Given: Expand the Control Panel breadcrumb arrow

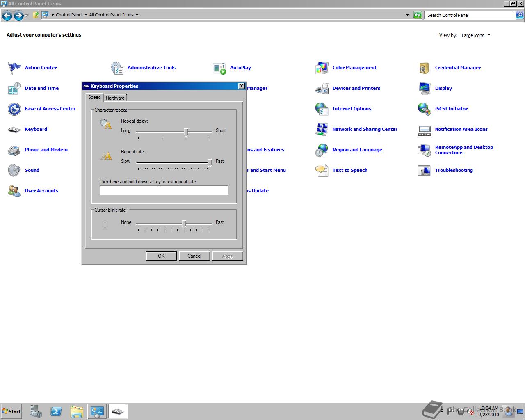Looking at the screenshot, I should 86,15.
